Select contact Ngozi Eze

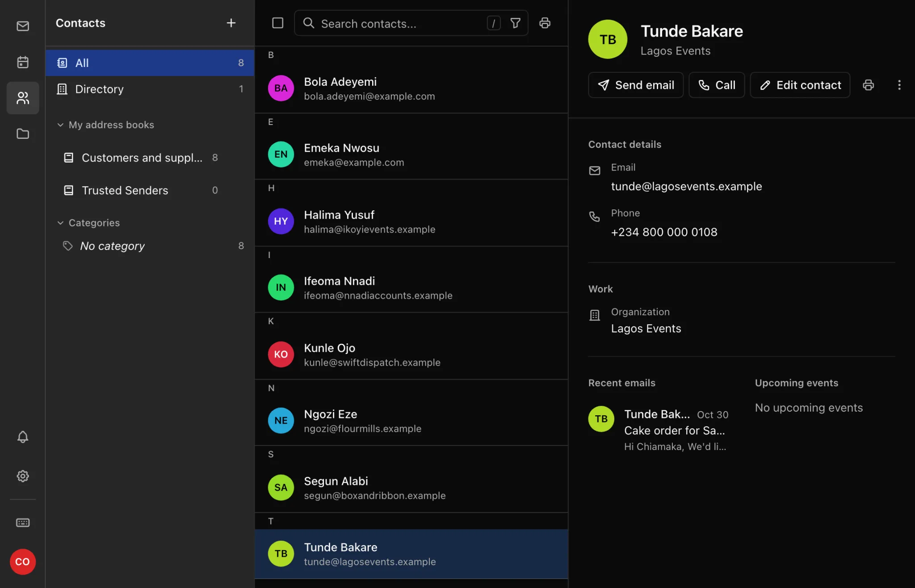(411, 421)
